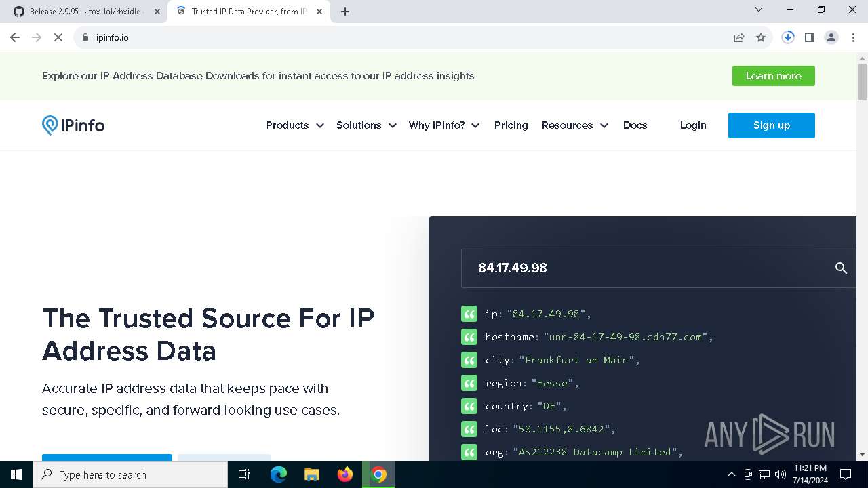
Task: Click the search magnifier icon in IP box
Action: [x=841, y=268]
